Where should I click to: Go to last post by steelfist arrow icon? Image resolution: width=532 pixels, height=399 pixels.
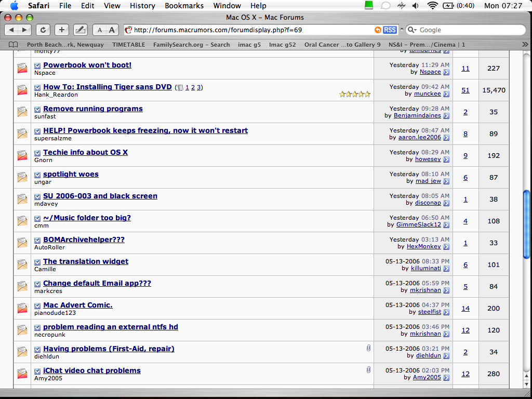446,312
